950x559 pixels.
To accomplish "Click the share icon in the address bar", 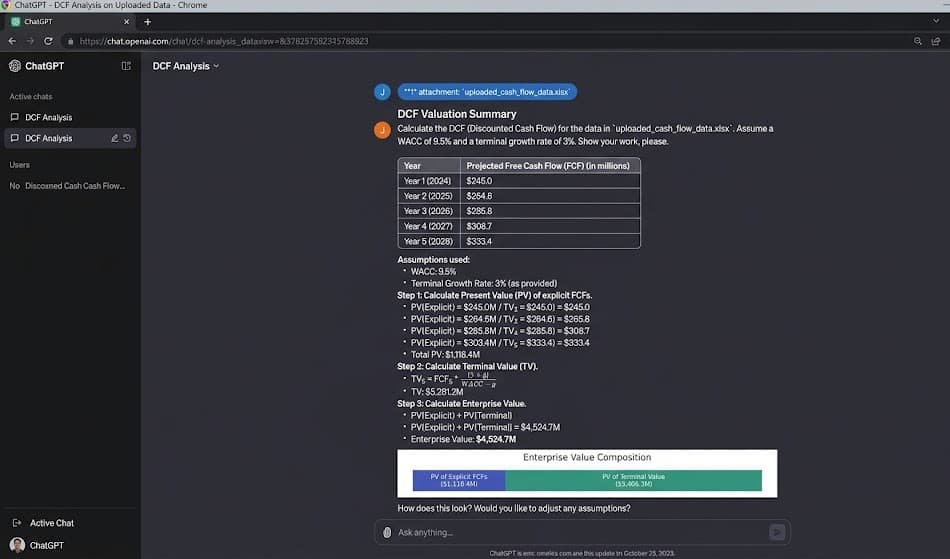I will [x=936, y=41].
